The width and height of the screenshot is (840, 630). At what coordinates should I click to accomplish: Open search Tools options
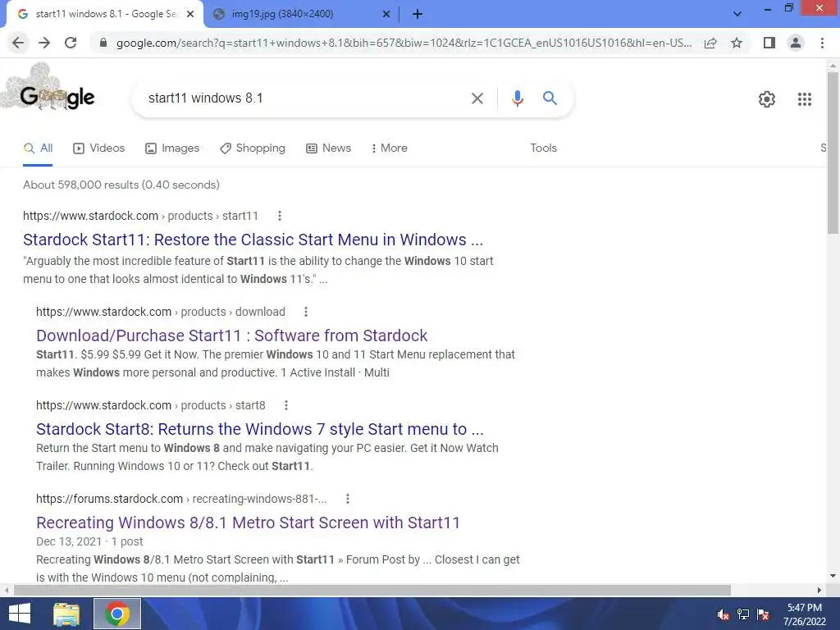pyautogui.click(x=543, y=148)
